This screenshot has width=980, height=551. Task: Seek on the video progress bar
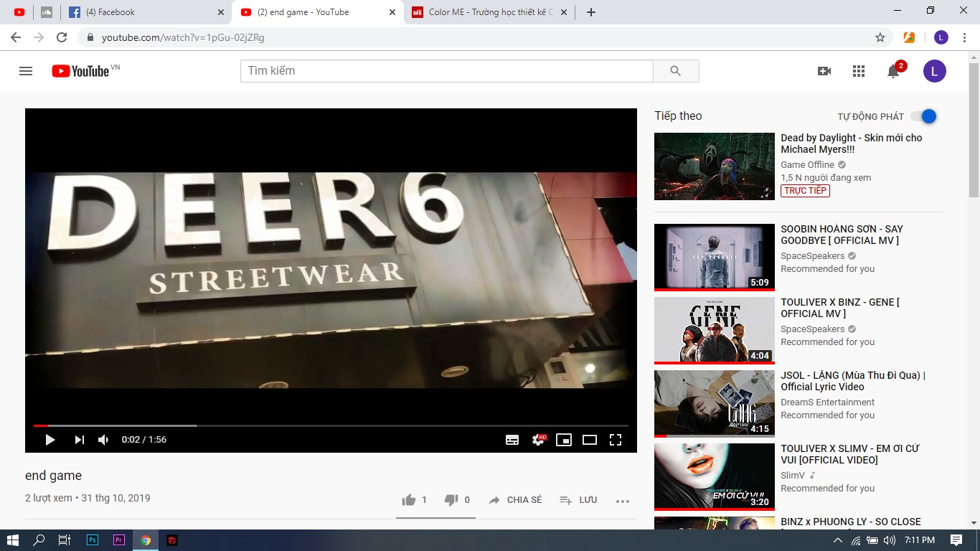click(x=331, y=425)
